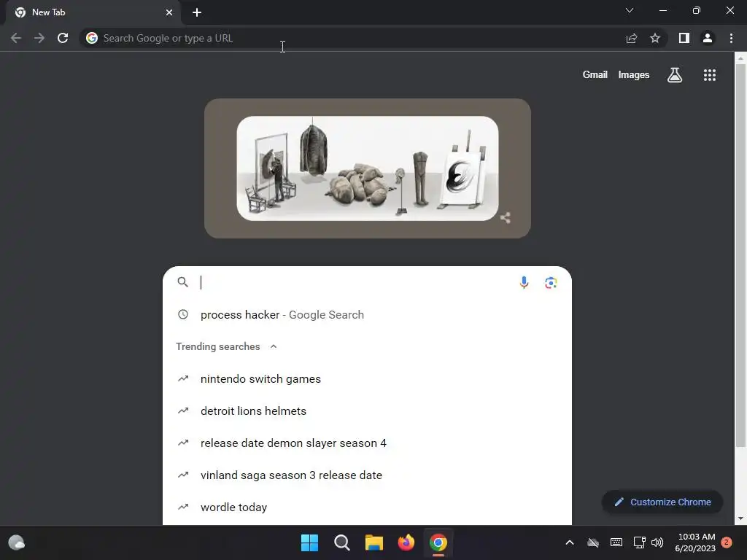Open the Gmail link
The height and width of the screenshot is (560, 747).
coord(595,75)
